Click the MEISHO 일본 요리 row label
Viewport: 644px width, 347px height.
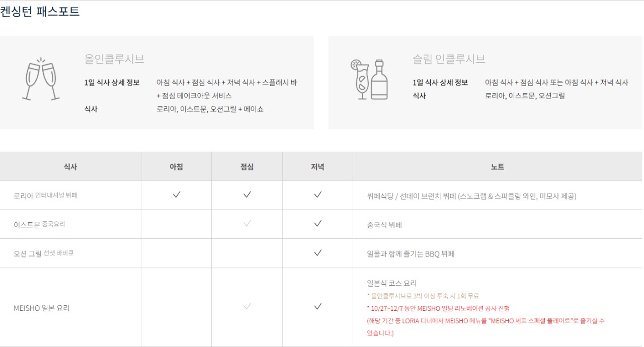coord(42,308)
